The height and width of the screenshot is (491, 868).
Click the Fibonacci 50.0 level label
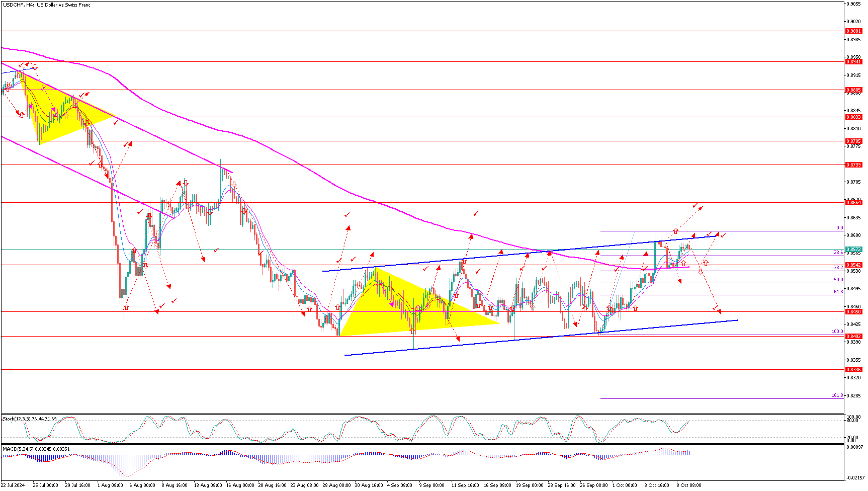(x=838, y=280)
